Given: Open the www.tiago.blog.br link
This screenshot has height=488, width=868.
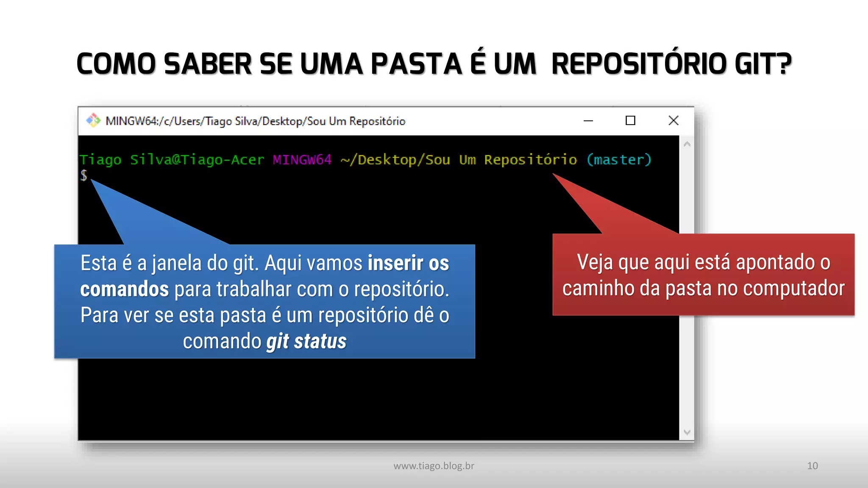Looking at the screenshot, I should click(x=434, y=466).
